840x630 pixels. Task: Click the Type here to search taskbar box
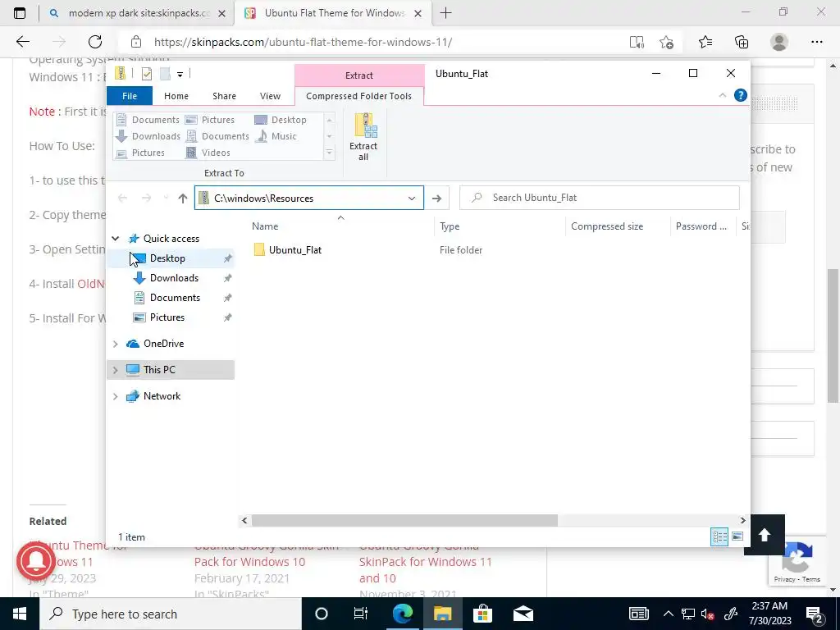(171, 614)
